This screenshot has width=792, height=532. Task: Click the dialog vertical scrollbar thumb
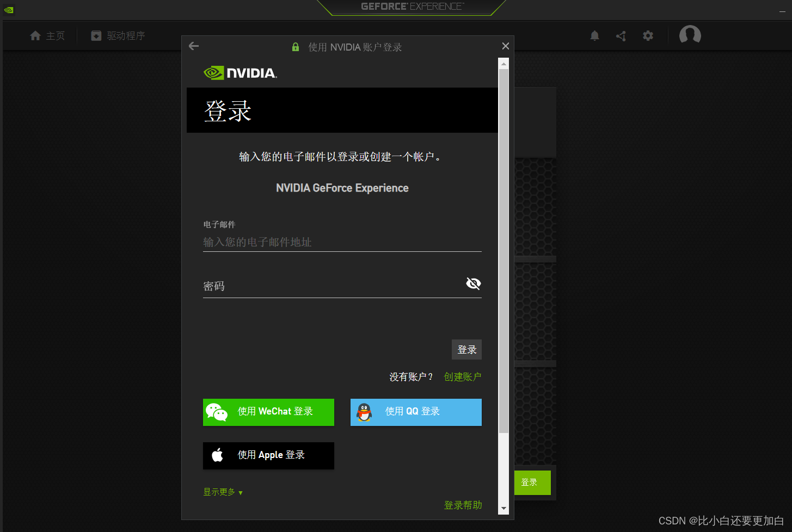click(x=504, y=251)
